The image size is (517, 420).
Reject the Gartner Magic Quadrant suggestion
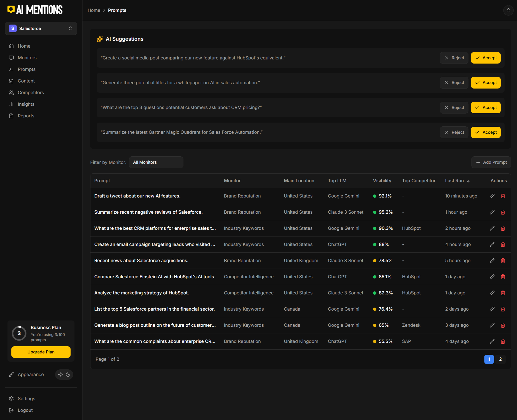[454, 132]
